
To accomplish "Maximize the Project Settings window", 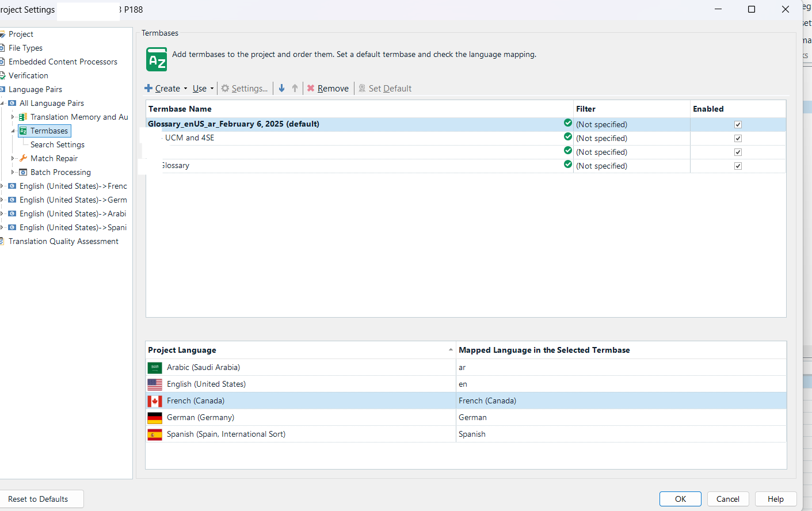I will 751,9.
